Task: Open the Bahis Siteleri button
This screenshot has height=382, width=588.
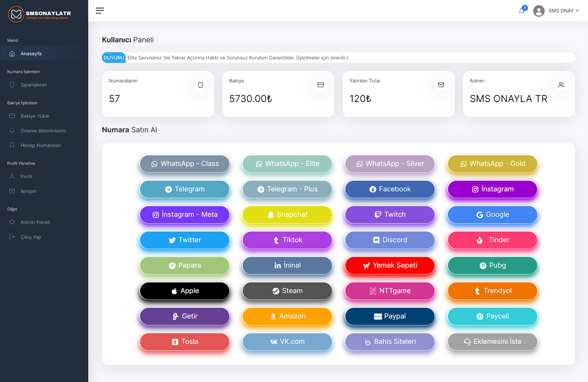Action: pyautogui.click(x=390, y=342)
